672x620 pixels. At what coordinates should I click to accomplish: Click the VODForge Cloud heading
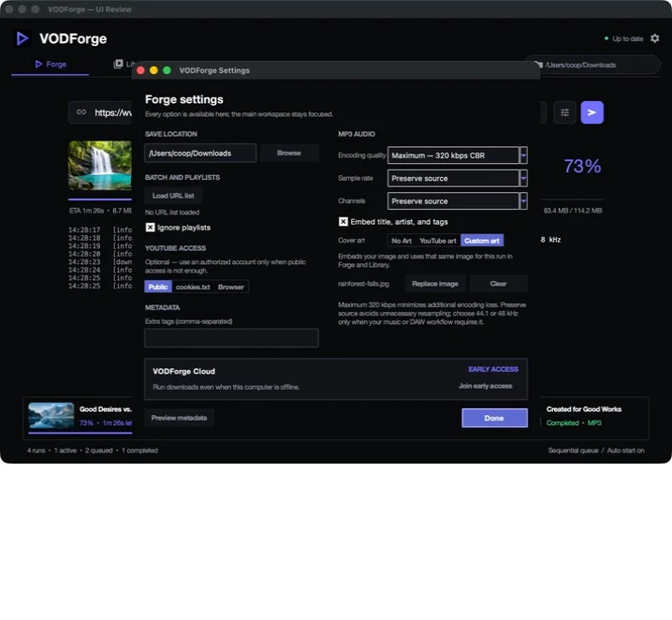click(183, 371)
